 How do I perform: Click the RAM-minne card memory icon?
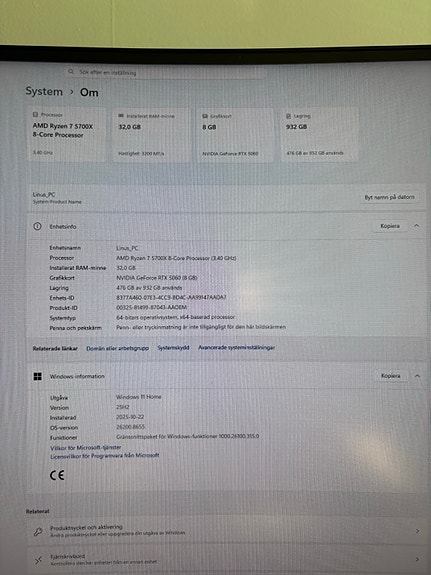pos(121,116)
